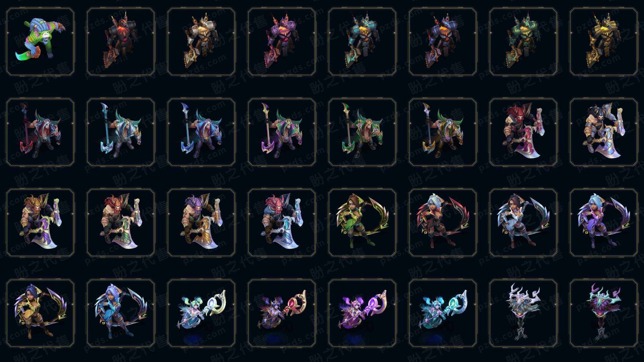Select the white antlered totem ward skin
Image resolution: width=644 pixels, height=362 pixels.
click(523, 313)
